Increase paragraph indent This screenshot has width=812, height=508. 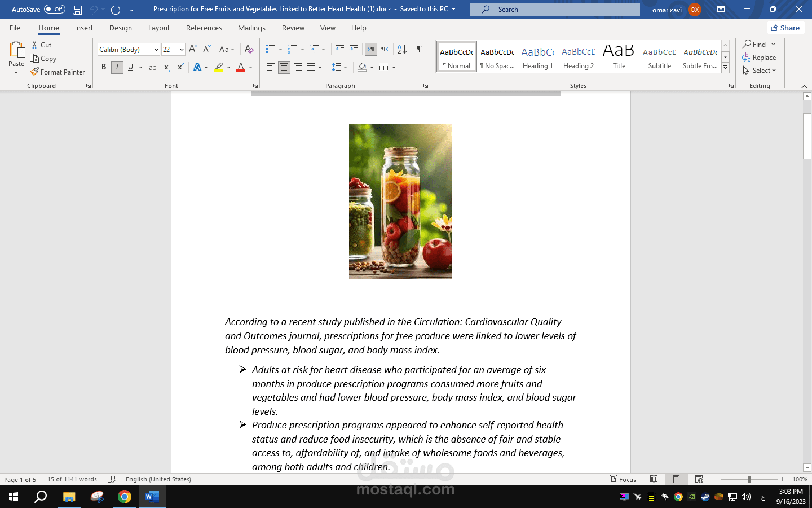click(354, 49)
